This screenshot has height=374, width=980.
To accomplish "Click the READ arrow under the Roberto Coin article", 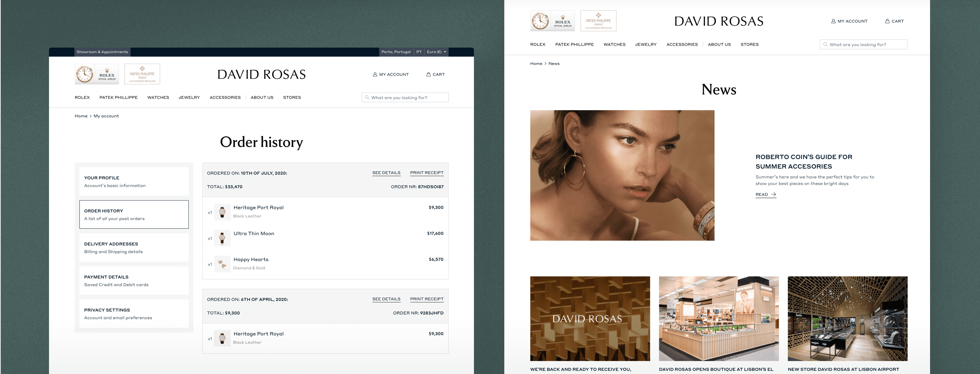I will pos(773,195).
